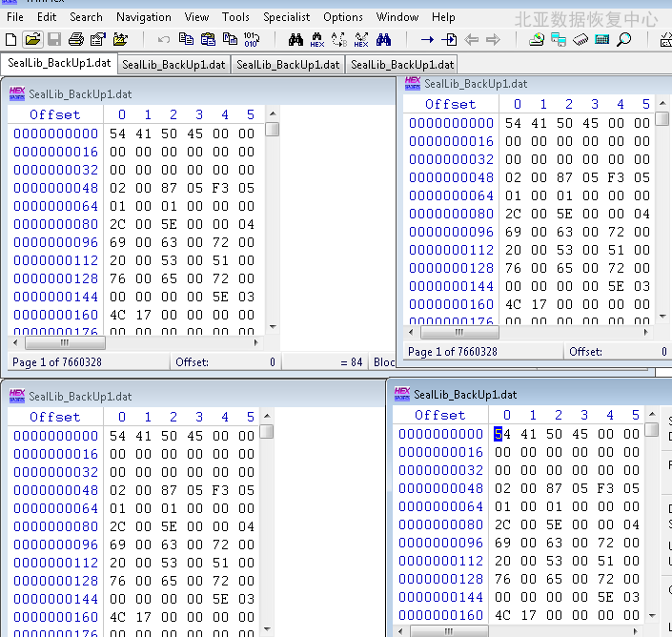Click offset 0000000160 in the top-right window
This screenshot has height=637, width=672.
451,304
